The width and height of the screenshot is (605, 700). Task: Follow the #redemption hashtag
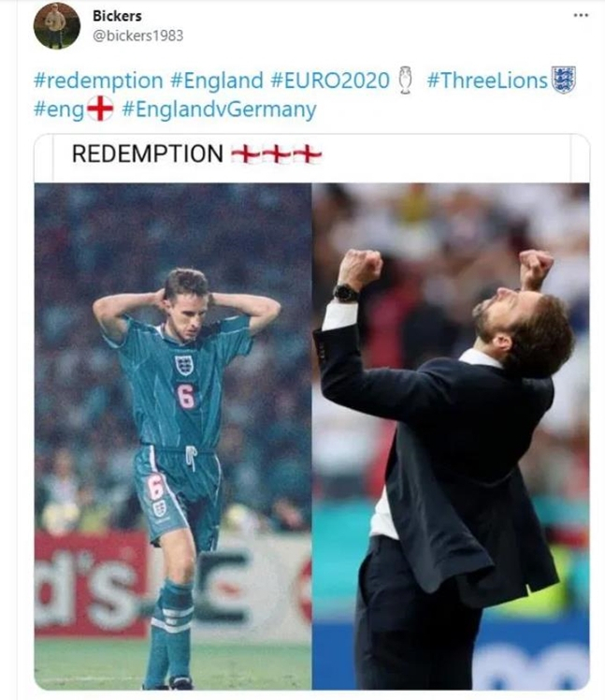point(98,80)
